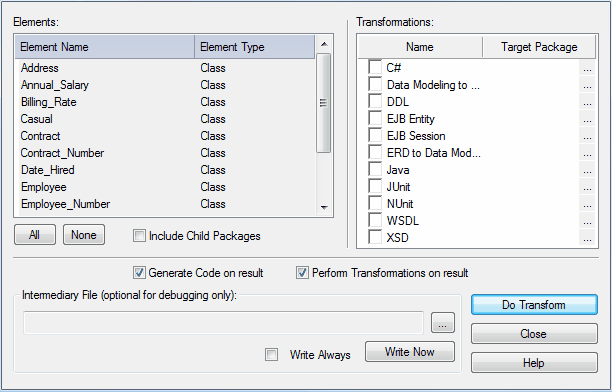Toggle Include Child Packages checkbox
This screenshot has height=392, width=612.
[139, 236]
